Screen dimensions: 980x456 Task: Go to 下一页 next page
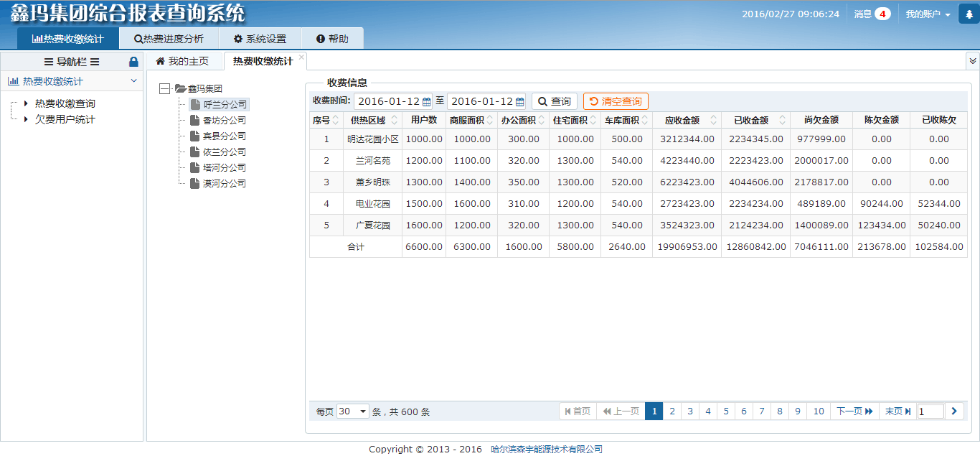pyautogui.click(x=854, y=411)
